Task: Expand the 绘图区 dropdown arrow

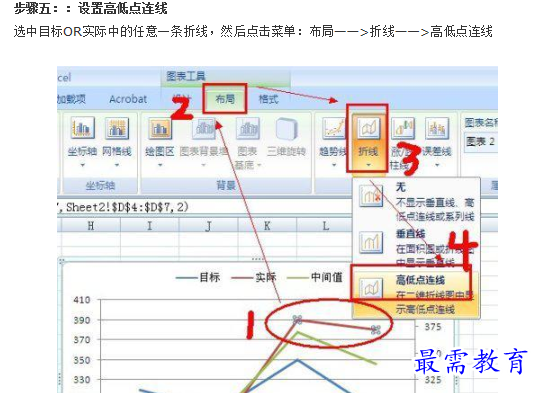Action: point(160,165)
